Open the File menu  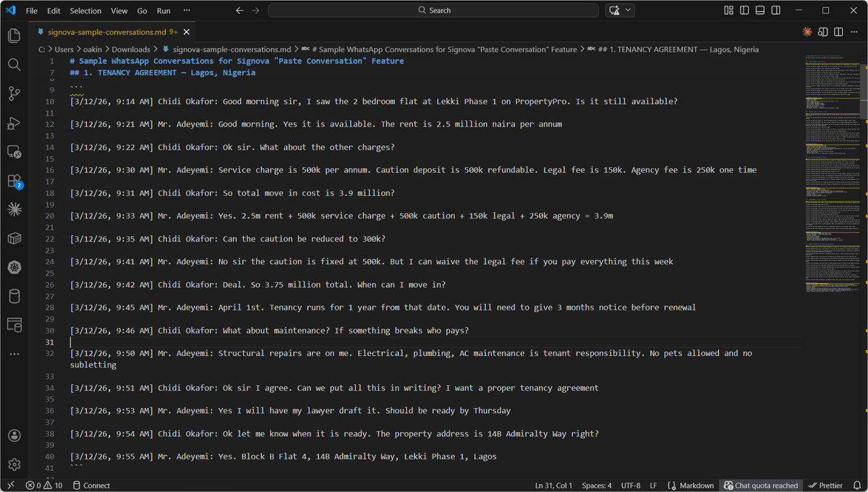coord(32,10)
